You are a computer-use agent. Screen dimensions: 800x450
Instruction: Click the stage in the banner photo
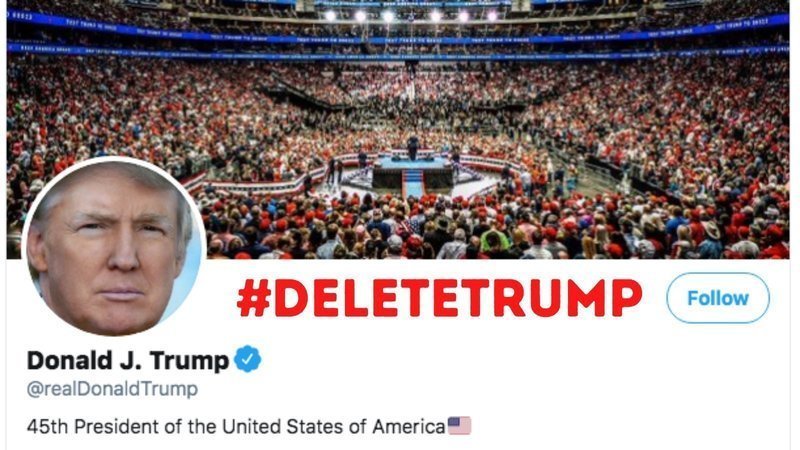[412, 171]
